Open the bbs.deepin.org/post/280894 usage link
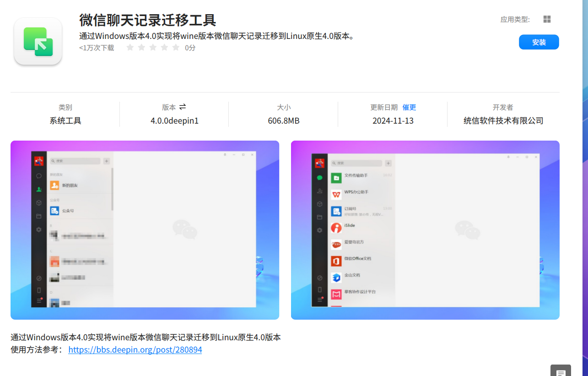This screenshot has width=588, height=376. pyautogui.click(x=135, y=350)
